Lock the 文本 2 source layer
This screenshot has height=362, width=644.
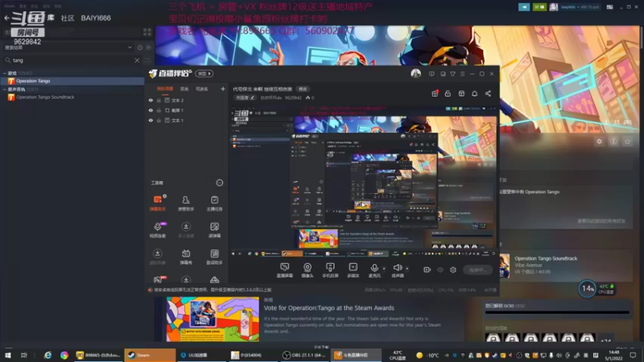point(159,100)
